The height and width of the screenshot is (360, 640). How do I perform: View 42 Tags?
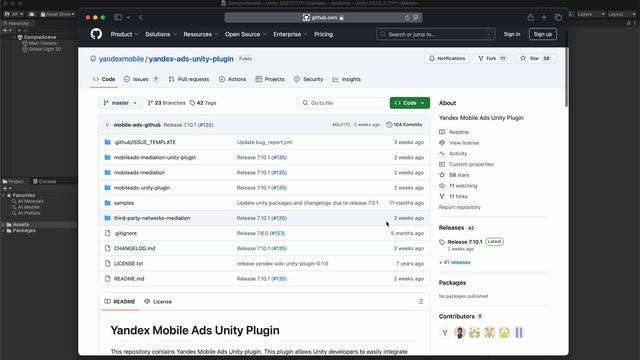tap(203, 103)
